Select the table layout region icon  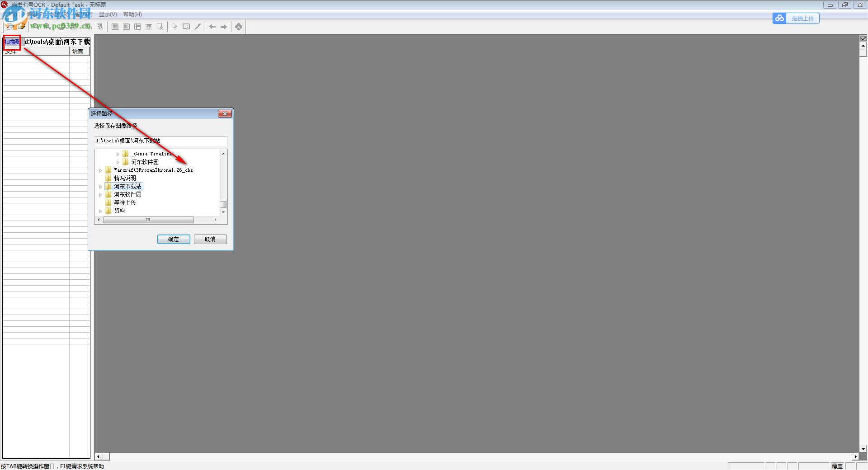(137, 27)
